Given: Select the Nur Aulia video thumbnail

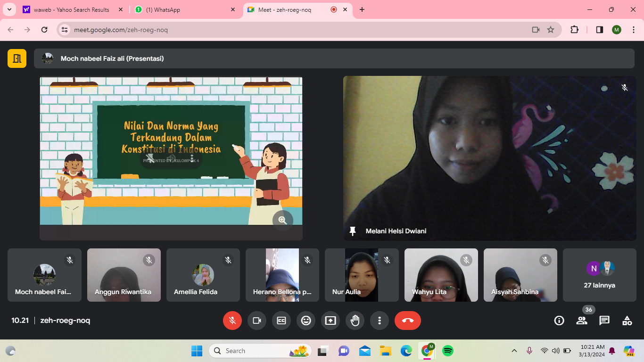Looking at the screenshot, I should (x=362, y=275).
